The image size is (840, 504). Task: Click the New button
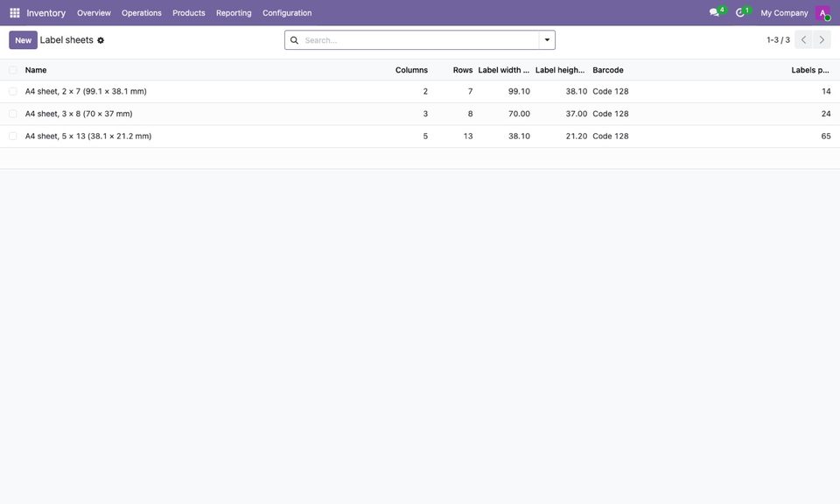pos(23,40)
